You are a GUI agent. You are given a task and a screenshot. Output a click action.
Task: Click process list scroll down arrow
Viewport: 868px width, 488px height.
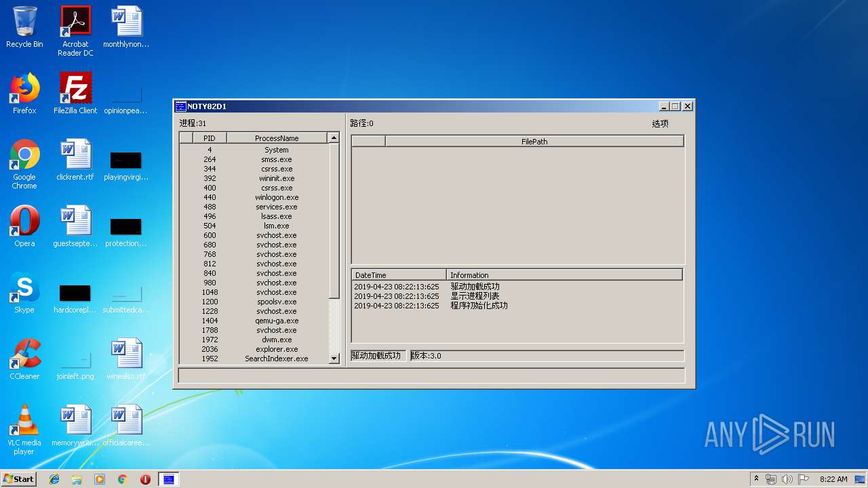(334, 359)
